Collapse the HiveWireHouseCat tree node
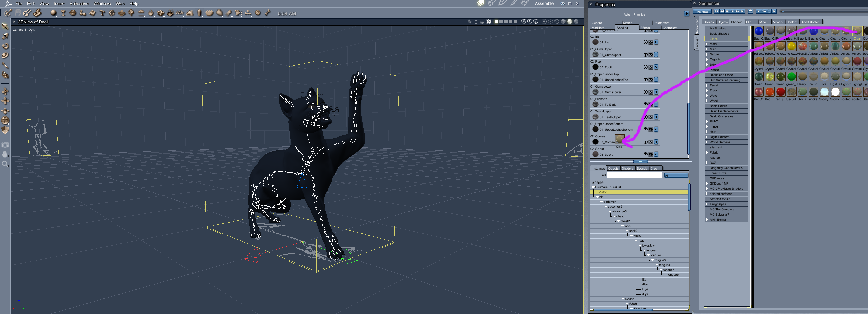Image resolution: width=868 pixels, height=314 pixels. pyautogui.click(x=593, y=187)
